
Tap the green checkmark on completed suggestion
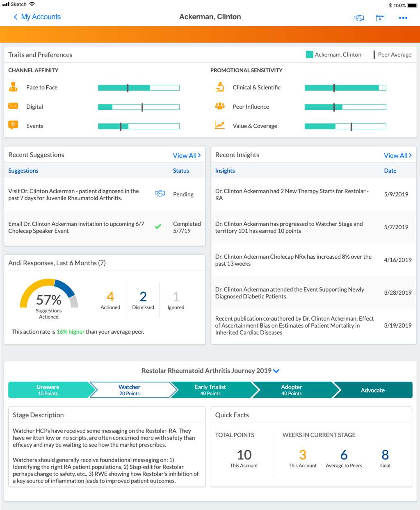click(x=158, y=227)
